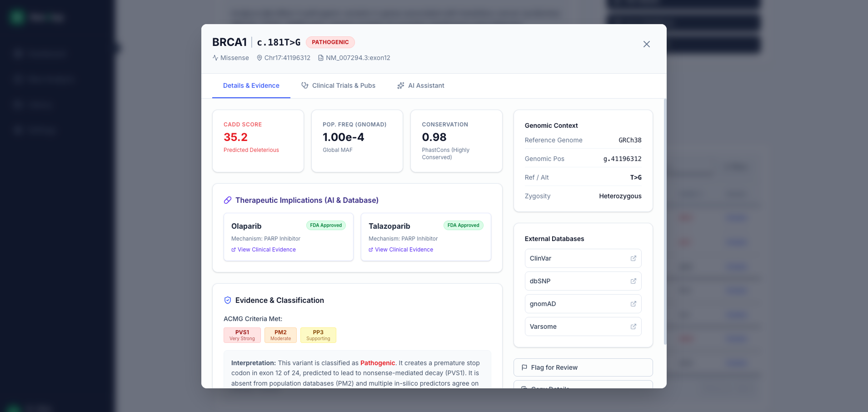The height and width of the screenshot is (412, 868).
Task: Click the g.41196312 genomic position value
Action: [622, 159]
